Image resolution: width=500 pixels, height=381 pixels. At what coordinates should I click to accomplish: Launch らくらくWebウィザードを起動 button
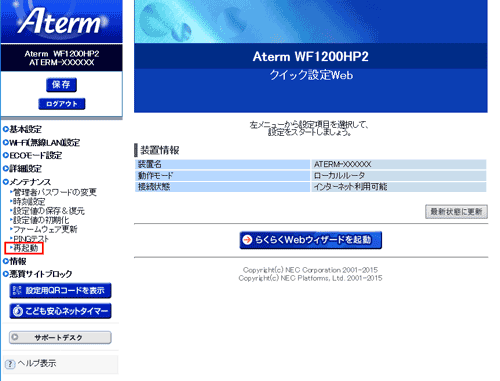point(311,240)
